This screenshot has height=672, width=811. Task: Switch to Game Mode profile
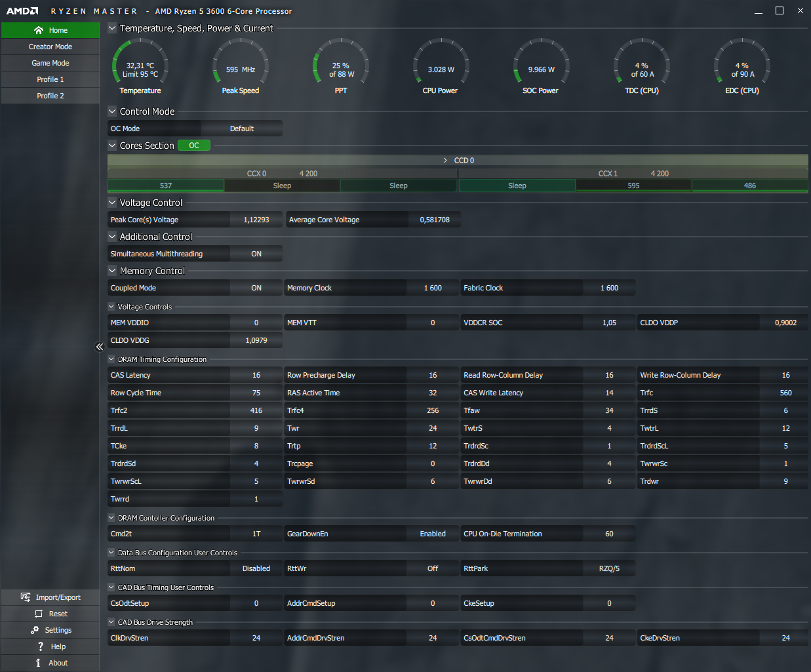coord(50,63)
